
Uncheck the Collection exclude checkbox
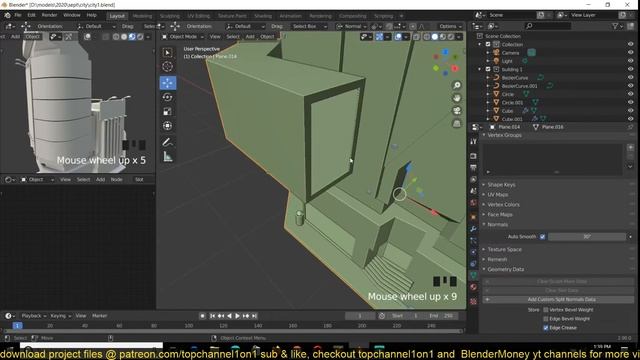pyautogui.click(x=488, y=44)
